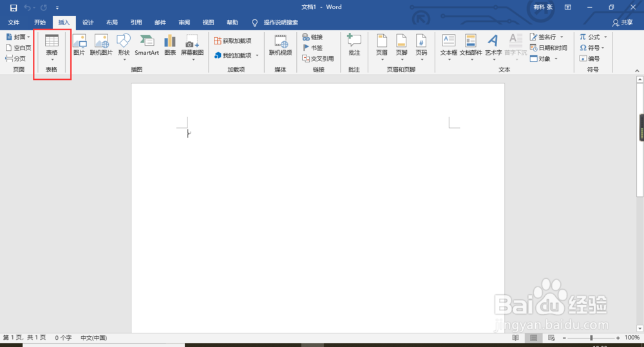
Task: Click the 0 个字 word count
Action: point(63,337)
